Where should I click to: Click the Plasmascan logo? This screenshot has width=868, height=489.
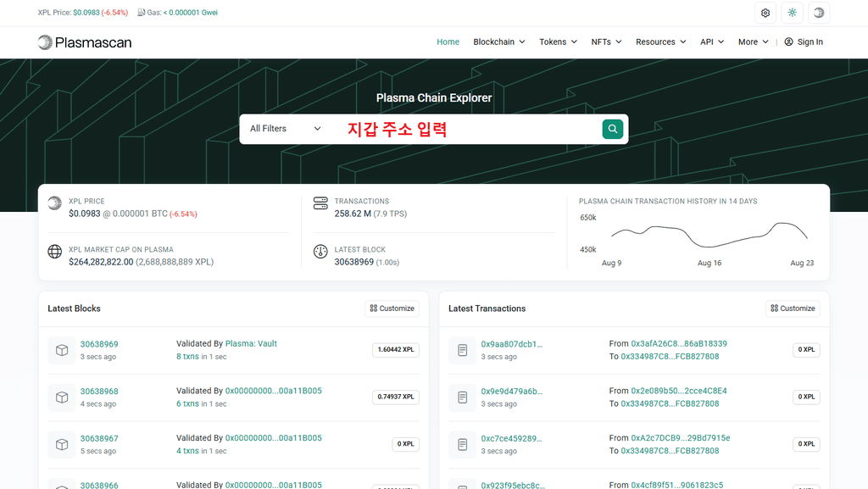85,42
